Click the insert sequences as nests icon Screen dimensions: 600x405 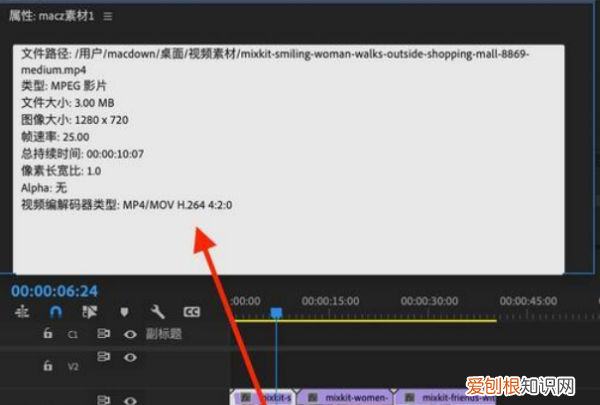coord(22,312)
